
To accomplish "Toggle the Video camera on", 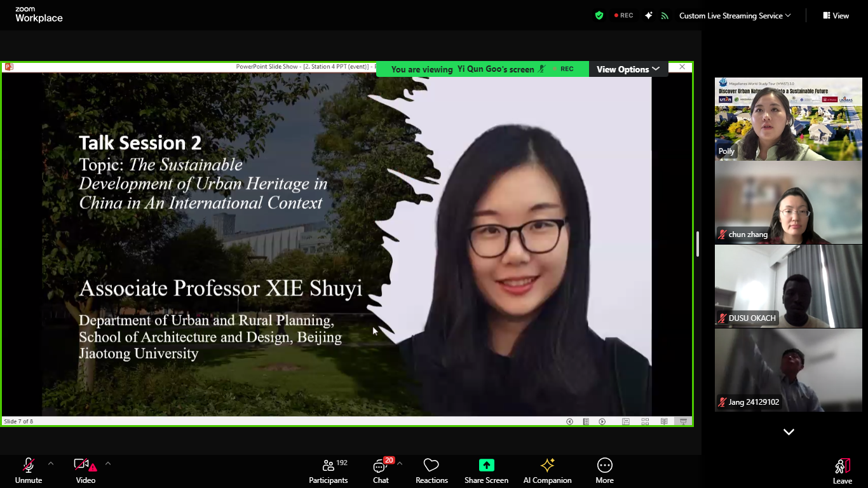I will click(x=85, y=471).
